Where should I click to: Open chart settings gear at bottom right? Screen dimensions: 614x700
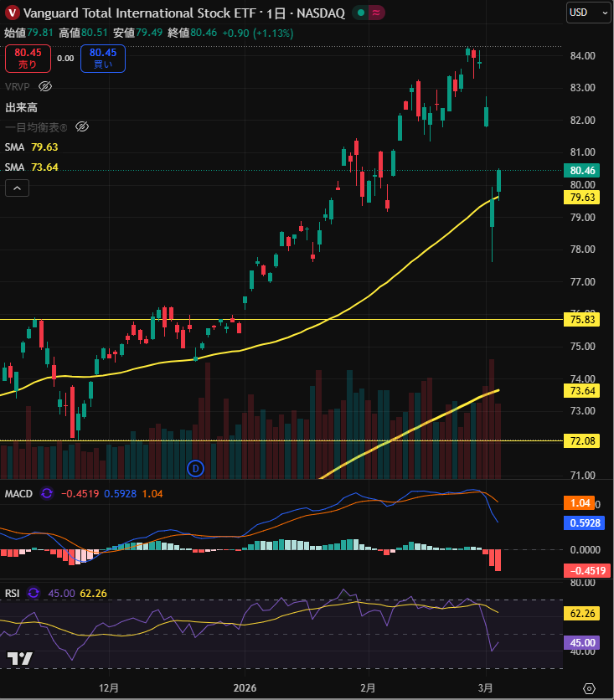coord(589,687)
